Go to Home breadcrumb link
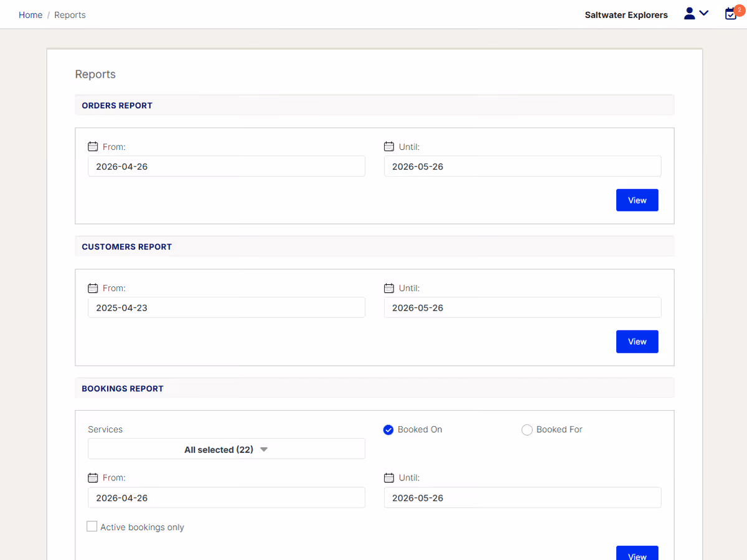 pos(31,15)
